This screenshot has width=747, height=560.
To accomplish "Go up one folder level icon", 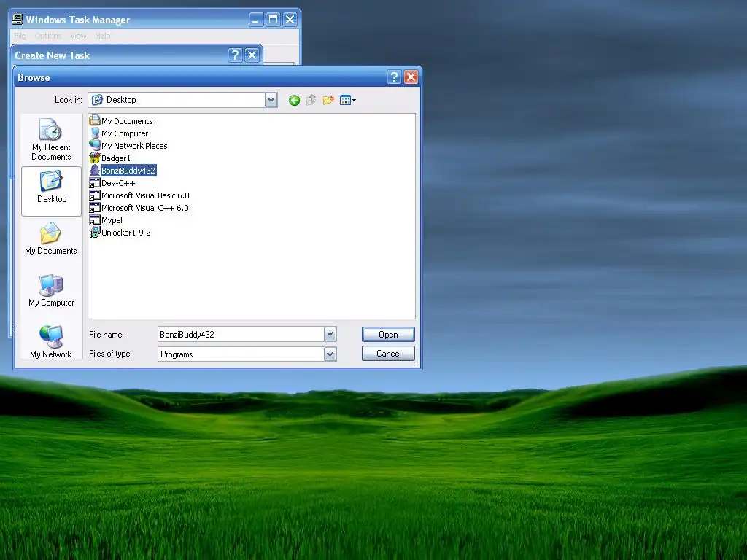I will point(311,100).
